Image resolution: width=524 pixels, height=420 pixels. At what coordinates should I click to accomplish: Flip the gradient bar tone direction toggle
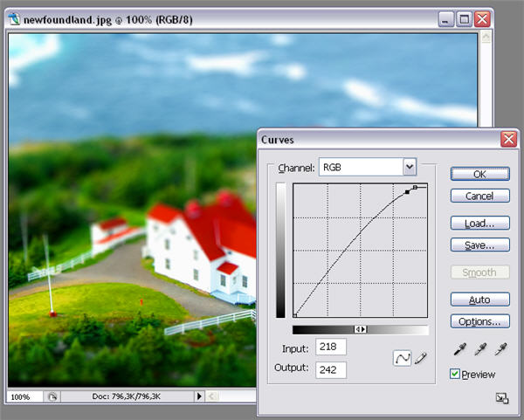pos(360,329)
